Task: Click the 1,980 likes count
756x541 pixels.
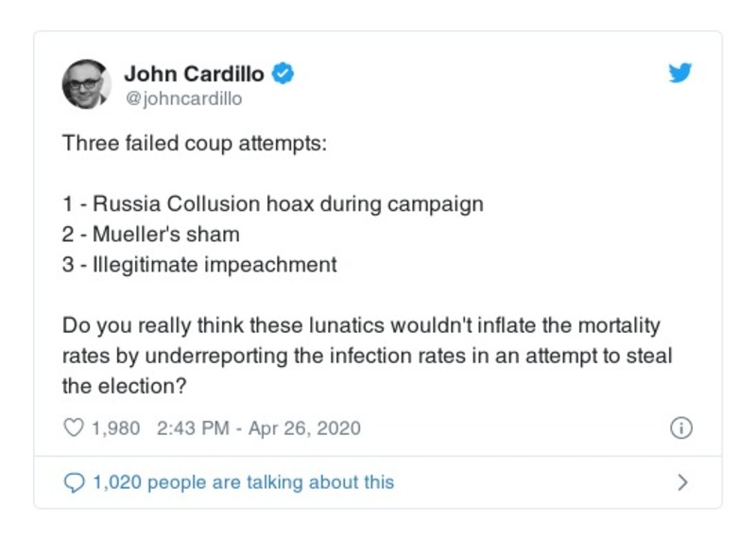Action: tap(115, 428)
